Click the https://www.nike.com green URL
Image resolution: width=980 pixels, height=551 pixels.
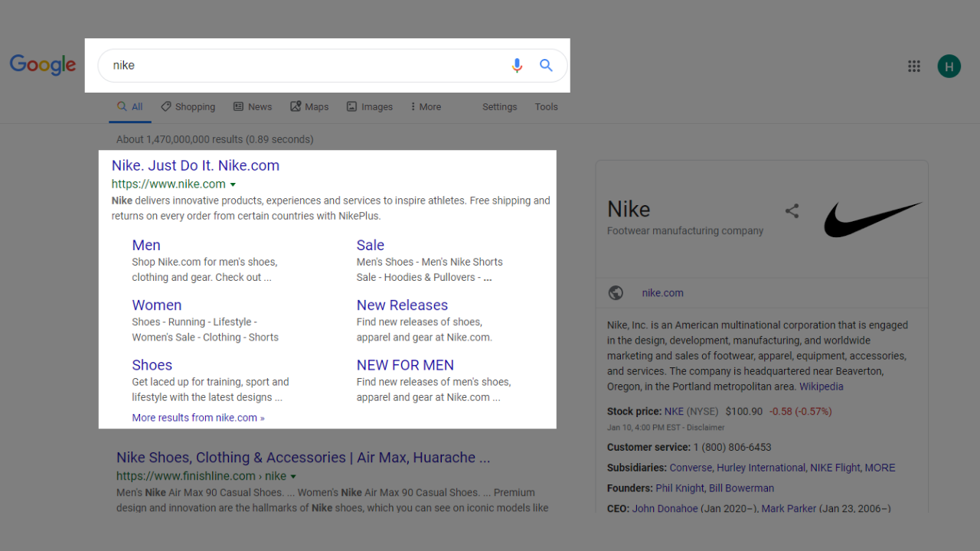coord(168,184)
